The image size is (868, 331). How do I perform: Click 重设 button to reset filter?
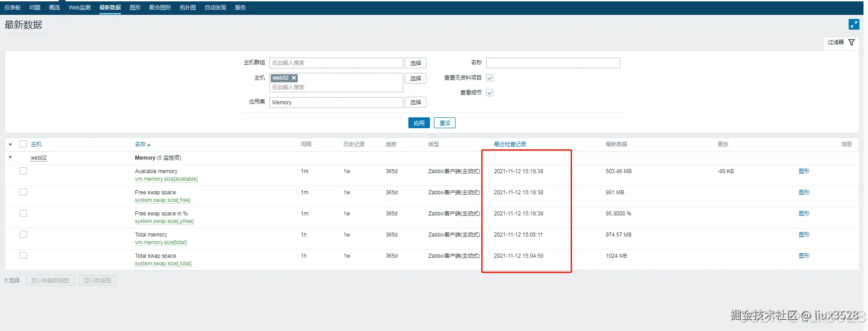point(445,123)
